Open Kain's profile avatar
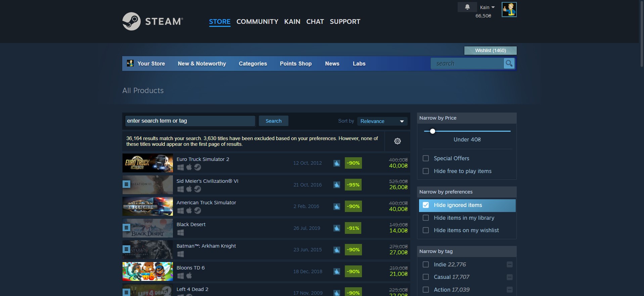 pyautogui.click(x=509, y=9)
